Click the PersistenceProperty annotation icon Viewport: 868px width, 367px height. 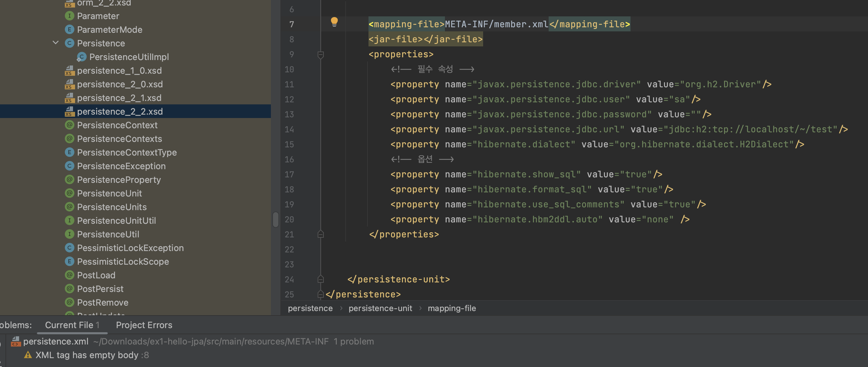[x=70, y=179]
